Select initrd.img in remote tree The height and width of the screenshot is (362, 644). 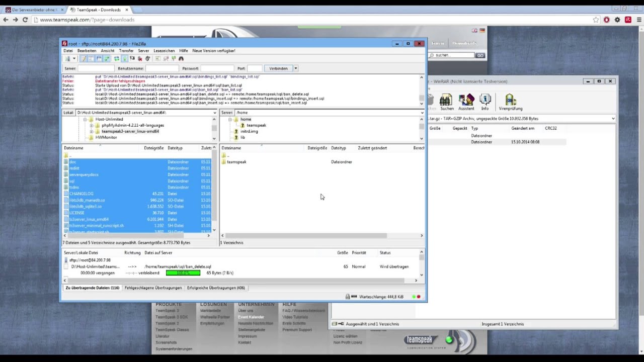tap(249, 131)
